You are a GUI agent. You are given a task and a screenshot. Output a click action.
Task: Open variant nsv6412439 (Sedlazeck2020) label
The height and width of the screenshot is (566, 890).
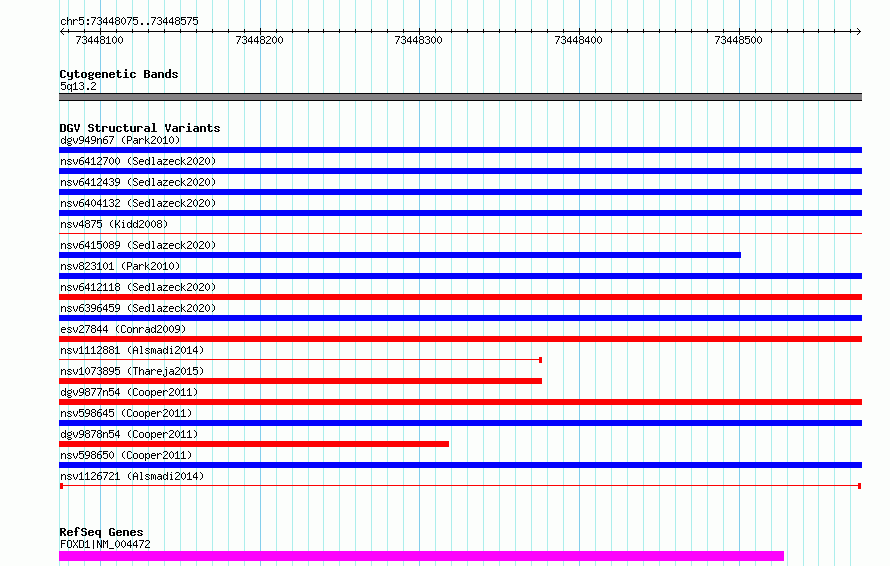[138, 182]
